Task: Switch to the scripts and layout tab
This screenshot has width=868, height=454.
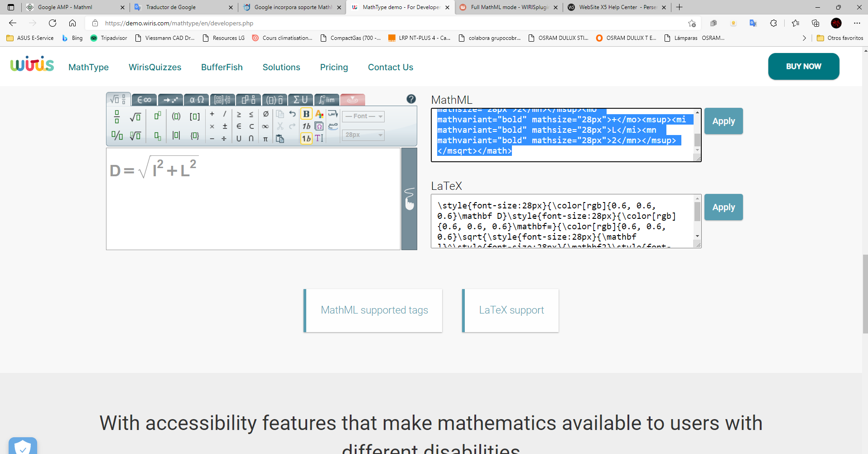Action: point(249,100)
